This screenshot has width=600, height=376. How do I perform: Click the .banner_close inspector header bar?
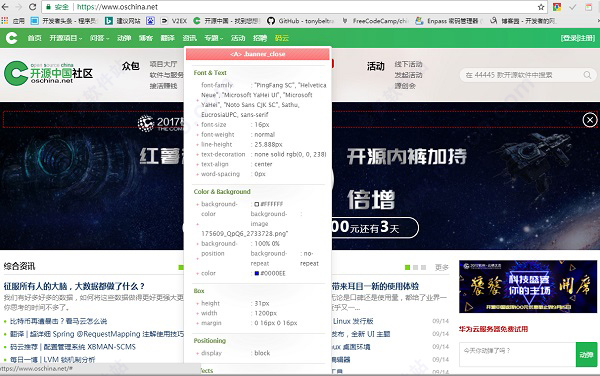click(258, 54)
